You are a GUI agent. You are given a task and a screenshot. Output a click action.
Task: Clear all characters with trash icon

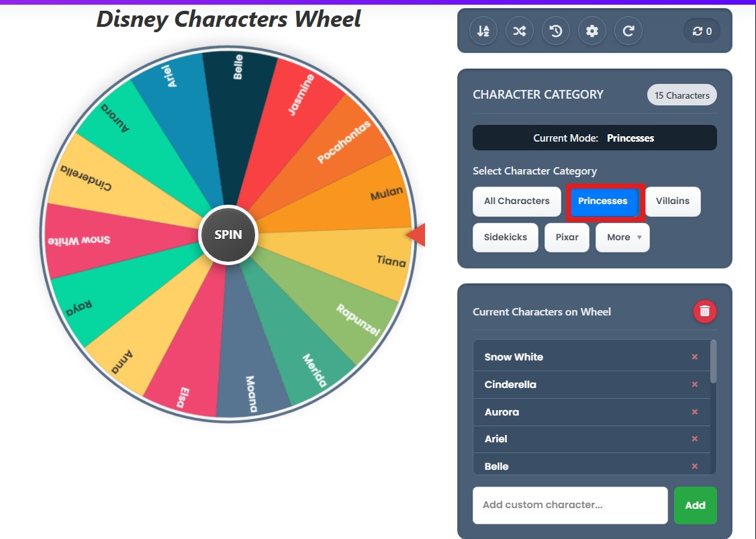[x=704, y=311]
